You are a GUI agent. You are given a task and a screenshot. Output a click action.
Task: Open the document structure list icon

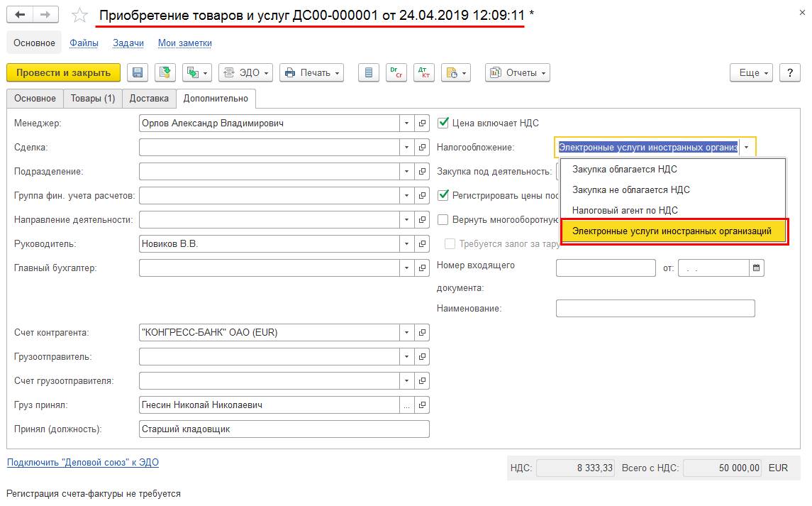click(x=369, y=72)
